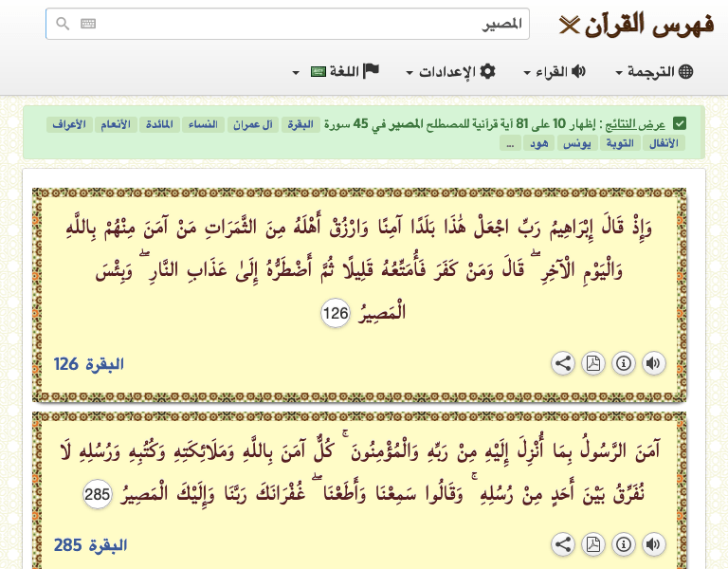Play audio for verse Al-Baqarah 126
The image size is (728, 569).
pos(653,363)
